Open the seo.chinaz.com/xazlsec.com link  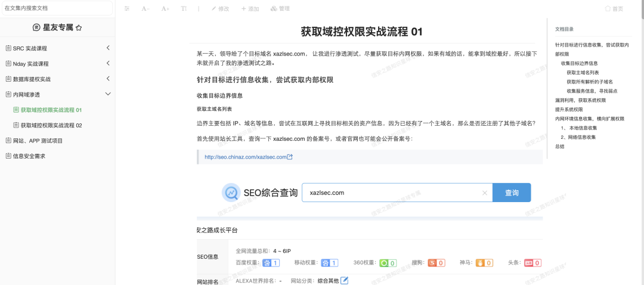(245, 157)
